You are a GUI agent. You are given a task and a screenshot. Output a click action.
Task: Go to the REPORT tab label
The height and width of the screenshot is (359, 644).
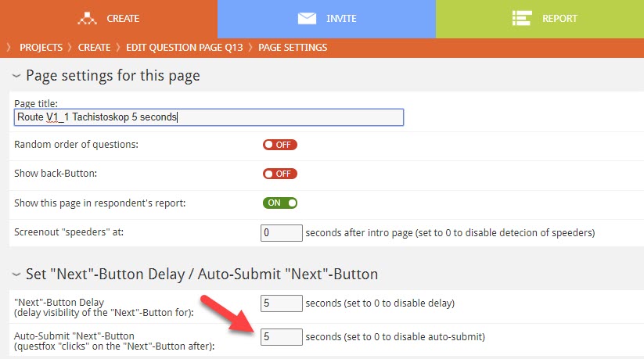559,18
